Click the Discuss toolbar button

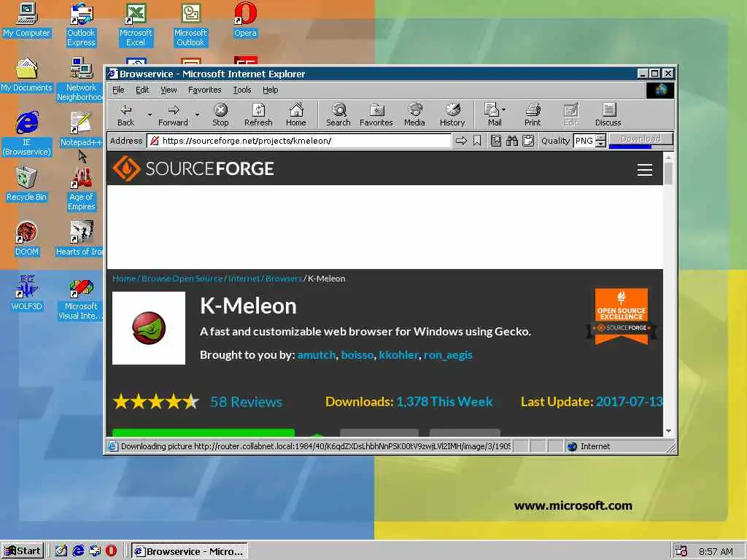tap(608, 114)
